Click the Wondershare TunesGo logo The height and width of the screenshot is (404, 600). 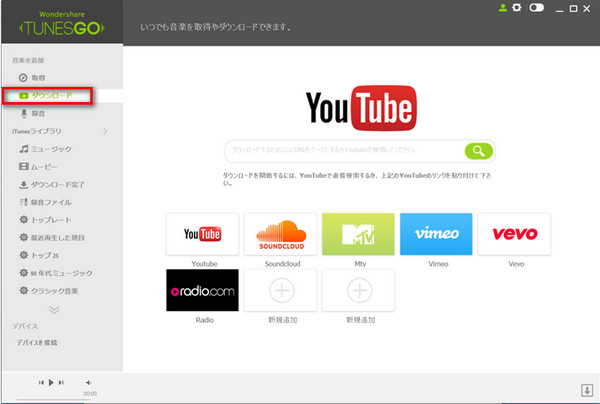coord(62,24)
